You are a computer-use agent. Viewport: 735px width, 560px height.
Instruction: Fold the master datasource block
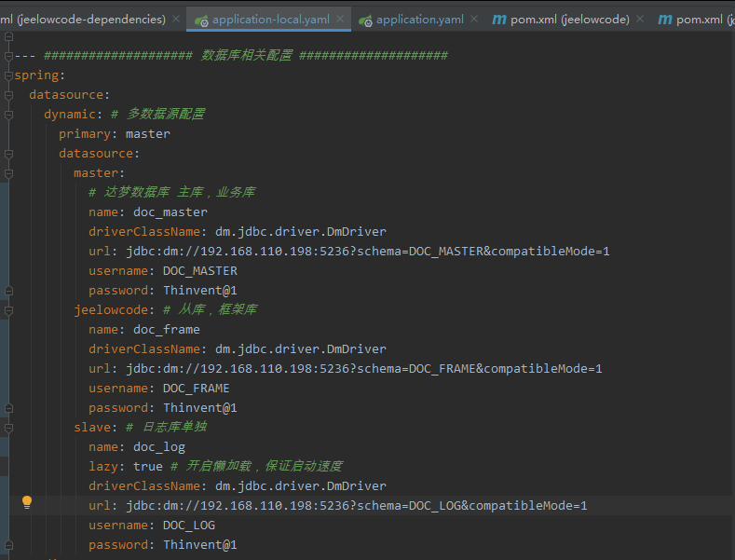pos(8,172)
